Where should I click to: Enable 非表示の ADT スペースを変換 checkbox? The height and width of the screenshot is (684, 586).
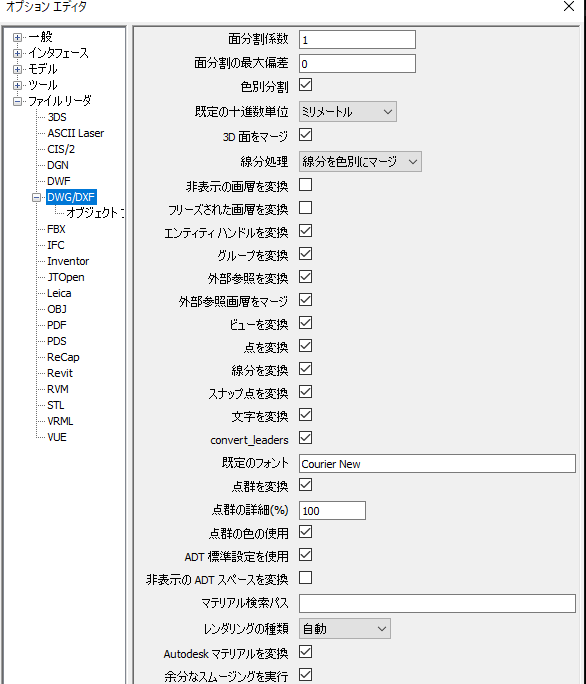[305, 578]
